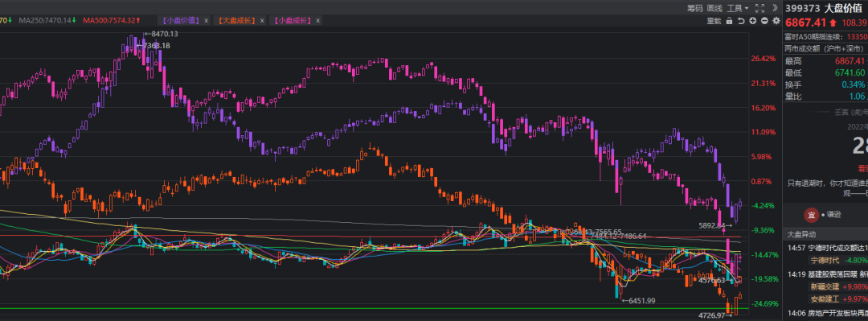868x321 pixels.
Task: Open the 画线 drawing tools
Action: pos(714,8)
